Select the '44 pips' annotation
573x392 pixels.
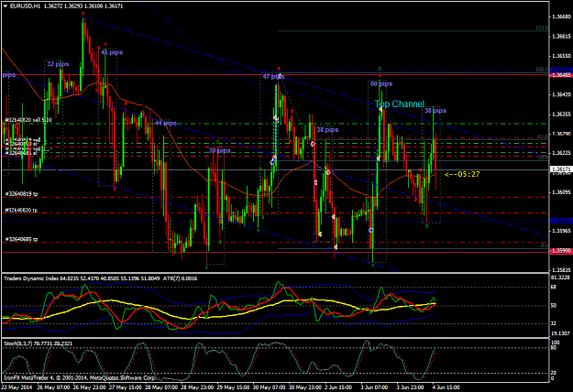point(166,124)
